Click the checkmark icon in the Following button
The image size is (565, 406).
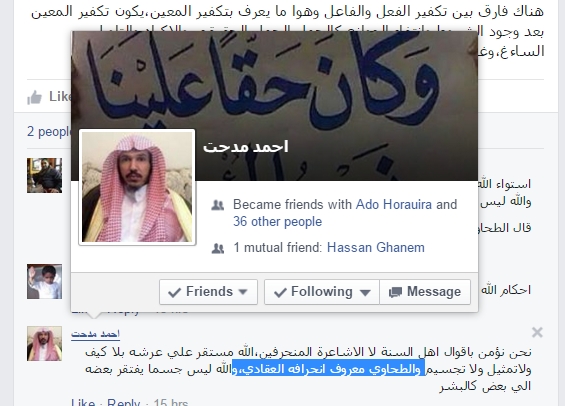280,292
